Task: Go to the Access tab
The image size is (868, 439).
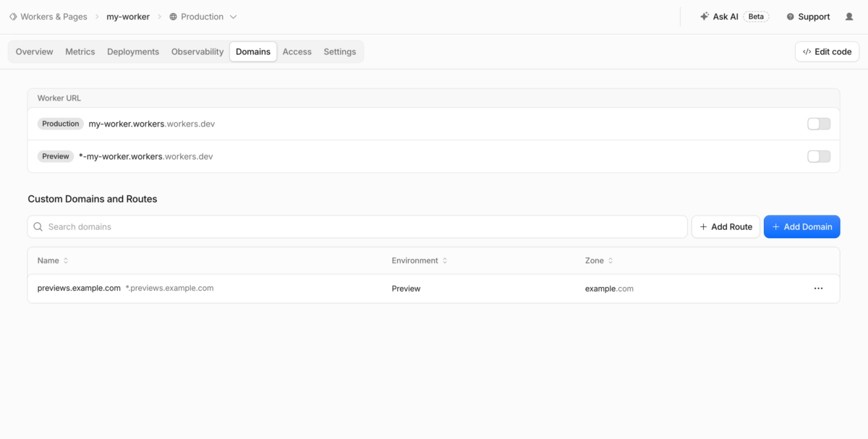Action: tap(297, 52)
